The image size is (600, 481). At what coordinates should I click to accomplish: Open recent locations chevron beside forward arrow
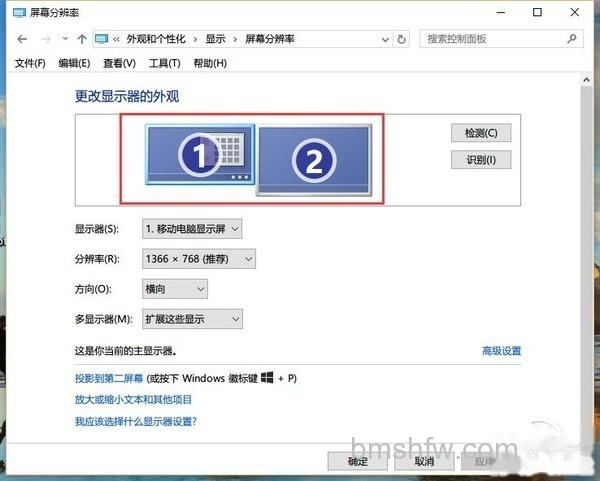[65, 39]
